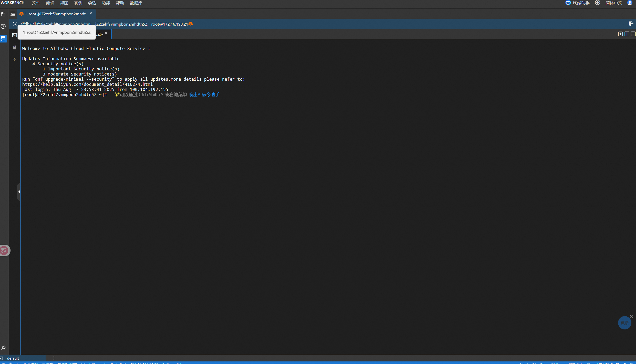This screenshot has width=636, height=364.
Task: Open the file manager sidebar icon
Action: [3, 14]
